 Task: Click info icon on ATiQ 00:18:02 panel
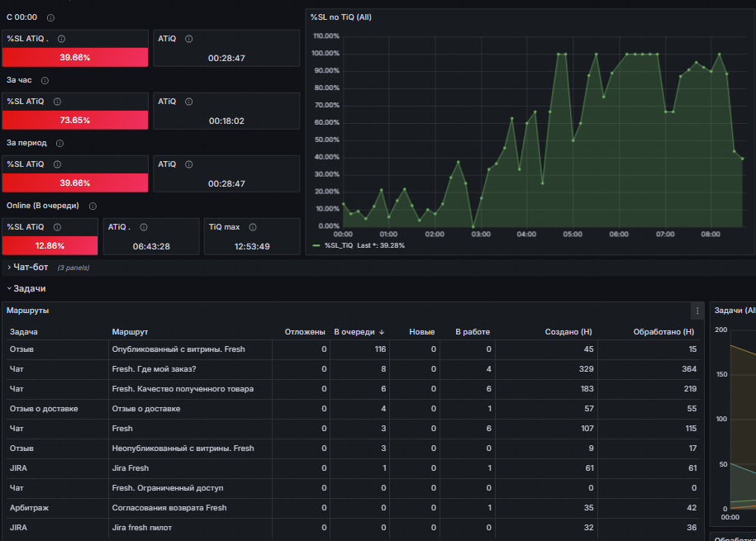click(189, 102)
